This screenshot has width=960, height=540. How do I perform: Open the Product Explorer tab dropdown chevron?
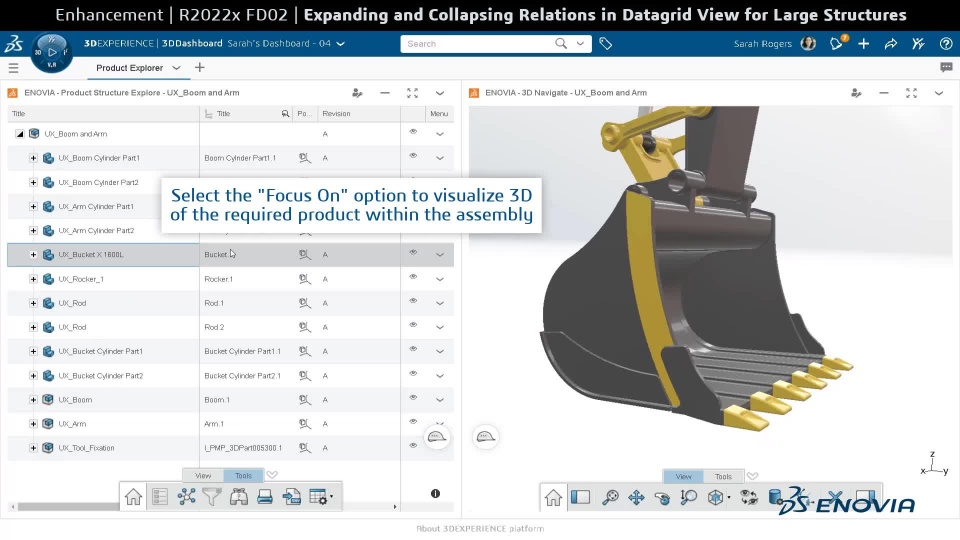click(x=176, y=68)
